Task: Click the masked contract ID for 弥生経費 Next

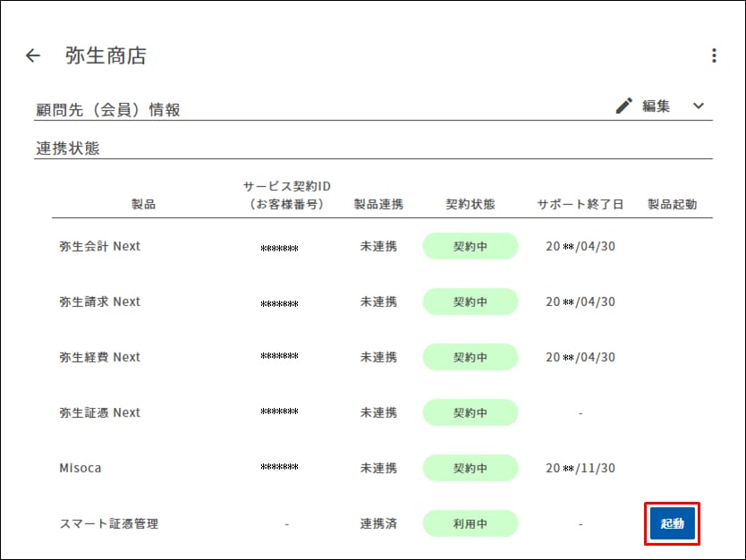Action: 280,356
